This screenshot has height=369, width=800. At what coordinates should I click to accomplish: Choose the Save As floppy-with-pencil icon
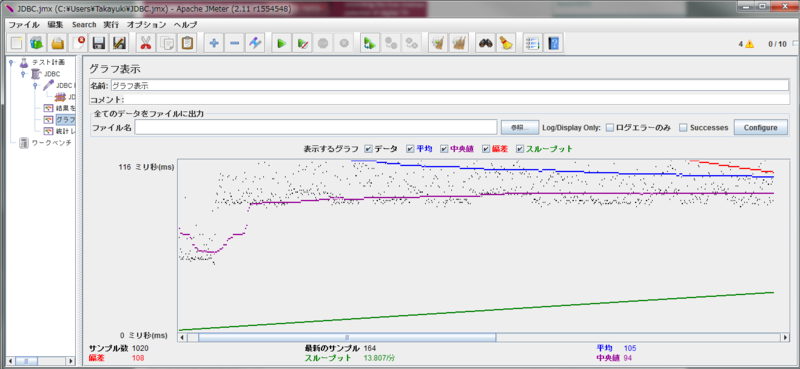tap(119, 43)
